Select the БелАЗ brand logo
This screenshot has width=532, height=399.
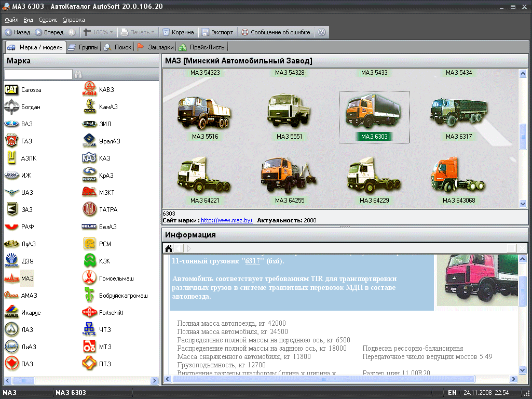(90, 227)
